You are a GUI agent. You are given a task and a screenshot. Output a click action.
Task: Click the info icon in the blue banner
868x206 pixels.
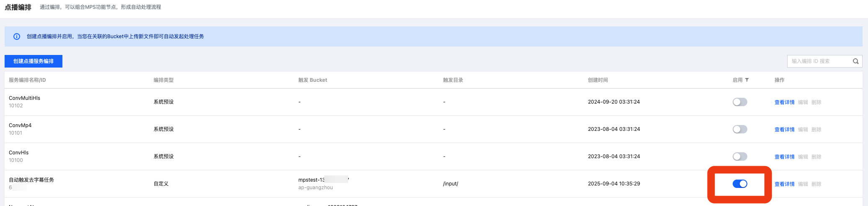coord(17,37)
